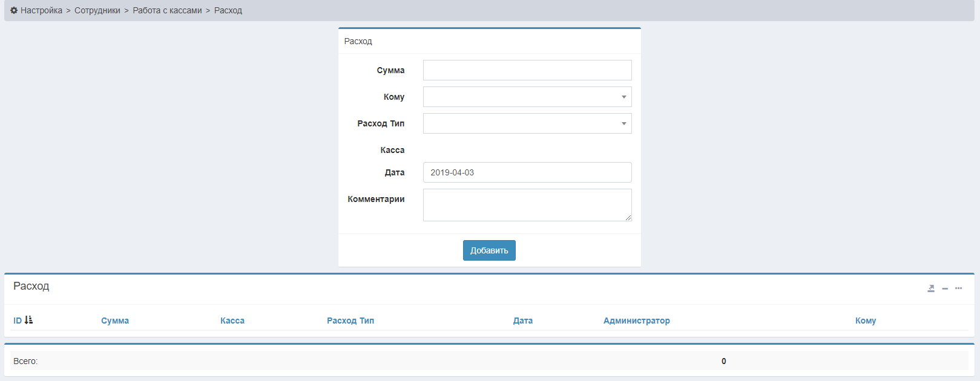Click the export icon in Расход table panel
Screen dimensions: 980x381
click(931, 288)
